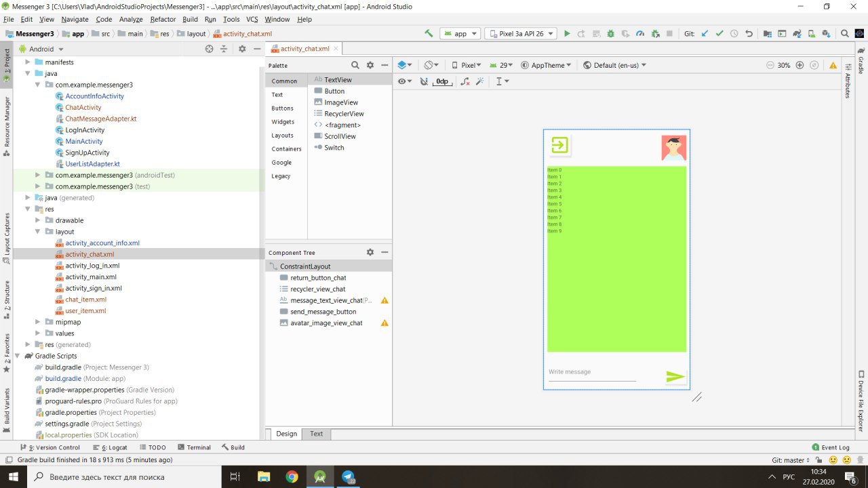868x488 pixels.
Task: Switch to the Text tab
Action: pos(316,434)
